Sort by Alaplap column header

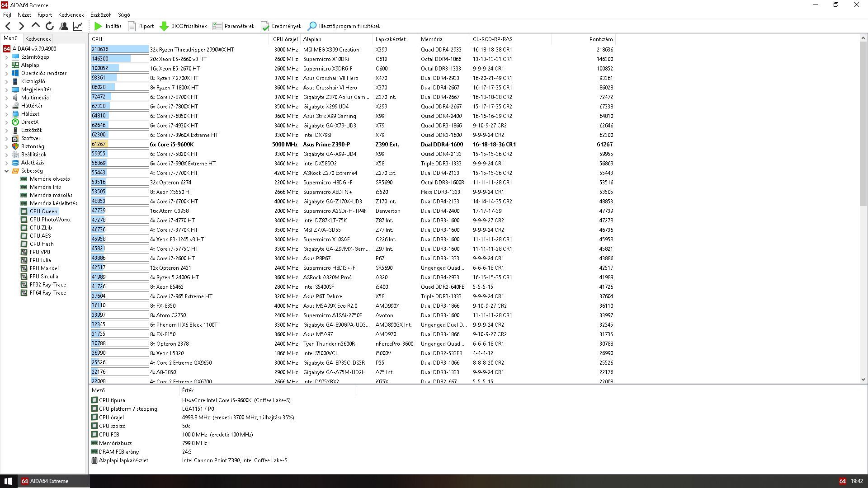336,39
